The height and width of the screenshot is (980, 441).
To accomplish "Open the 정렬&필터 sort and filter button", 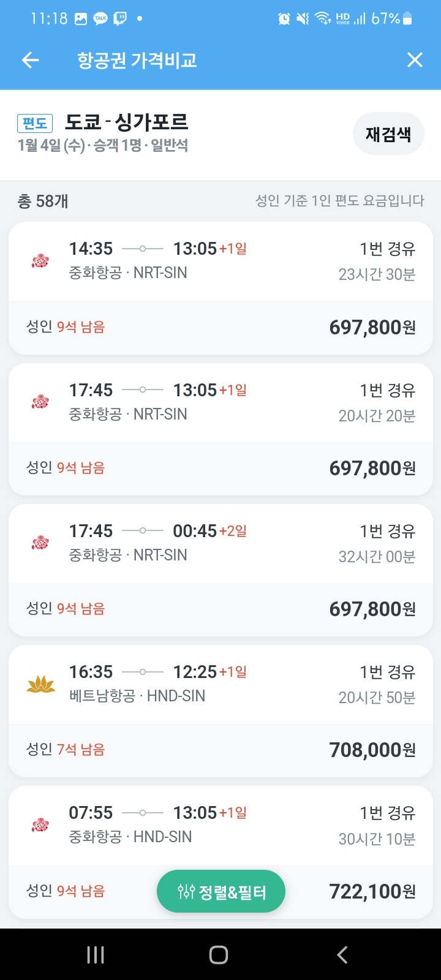I will pos(221,892).
